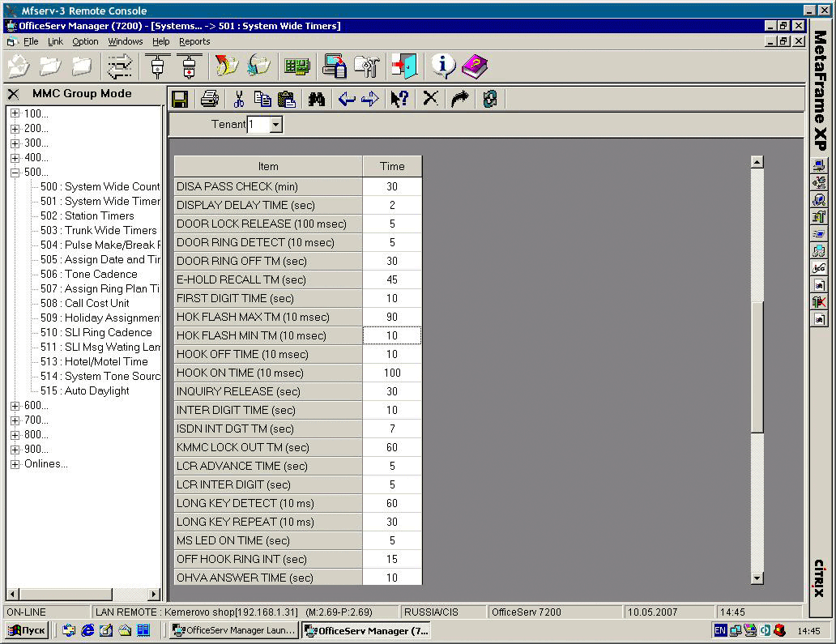Click the KMMC LOCK OUT TM row label
This screenshot has height=644, width=836.
[x=268, y=448]
